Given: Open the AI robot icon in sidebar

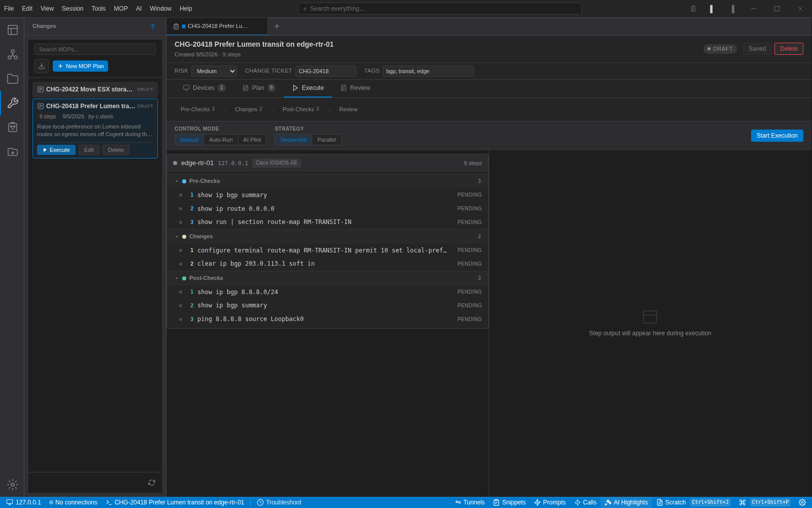Looking at the screenshot, I should click(13, 128).
